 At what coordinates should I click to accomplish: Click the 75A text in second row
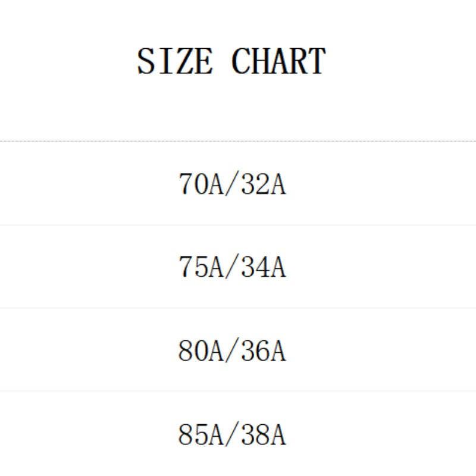(201, 267)
